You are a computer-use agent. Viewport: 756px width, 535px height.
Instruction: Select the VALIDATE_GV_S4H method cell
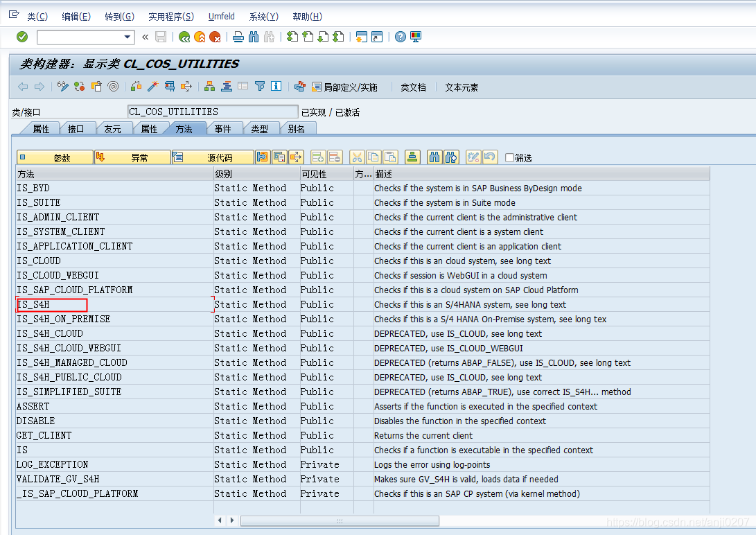[115, 479]
